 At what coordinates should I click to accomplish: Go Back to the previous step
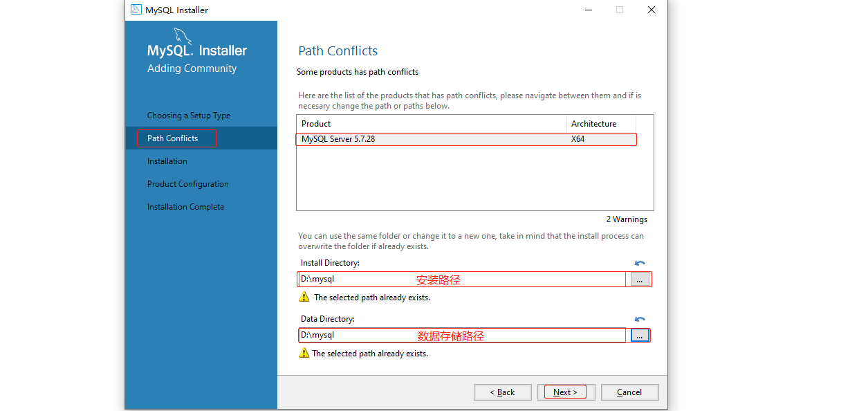click(502, 392)
